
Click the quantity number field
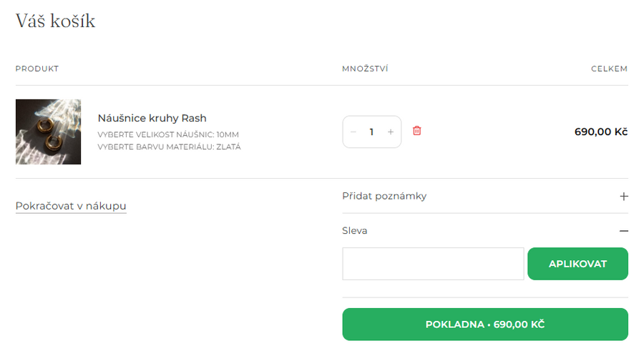372,132
